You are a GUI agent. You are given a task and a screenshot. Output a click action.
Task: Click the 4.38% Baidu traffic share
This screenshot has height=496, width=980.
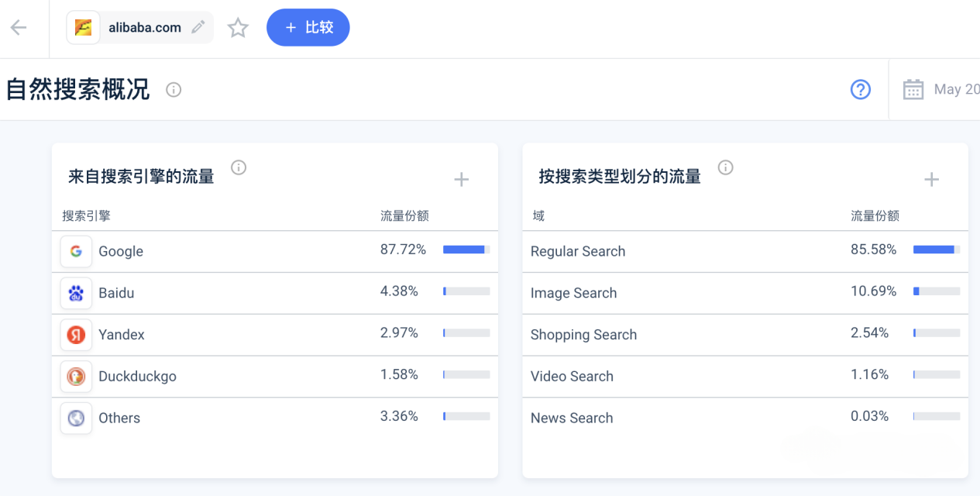point(399,291)
